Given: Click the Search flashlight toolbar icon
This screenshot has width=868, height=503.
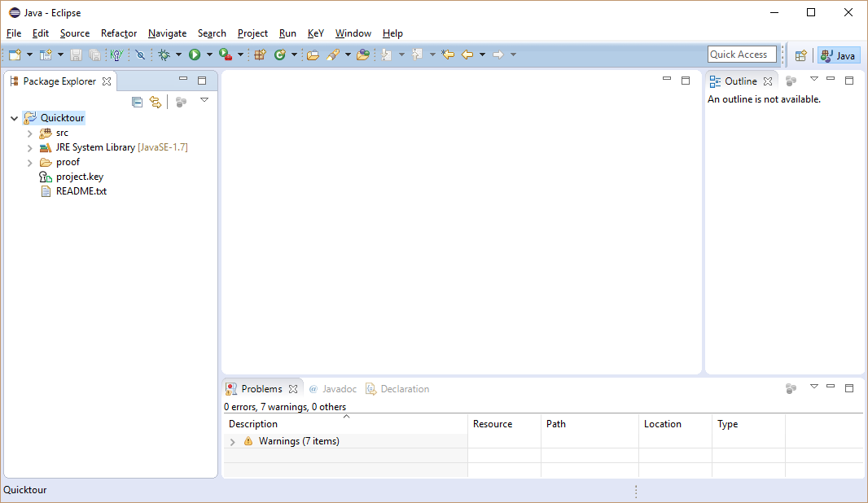Looking at the screenshot, I should point(333,55).
